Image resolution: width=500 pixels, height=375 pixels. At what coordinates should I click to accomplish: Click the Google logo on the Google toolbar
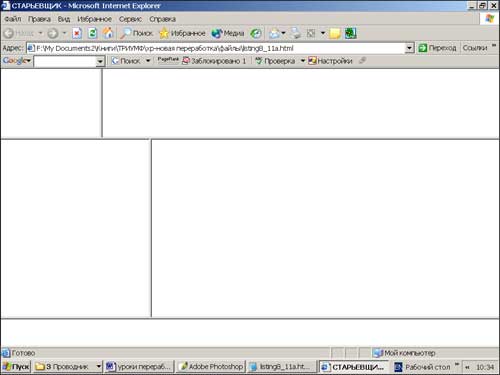[x=14, y=61]
